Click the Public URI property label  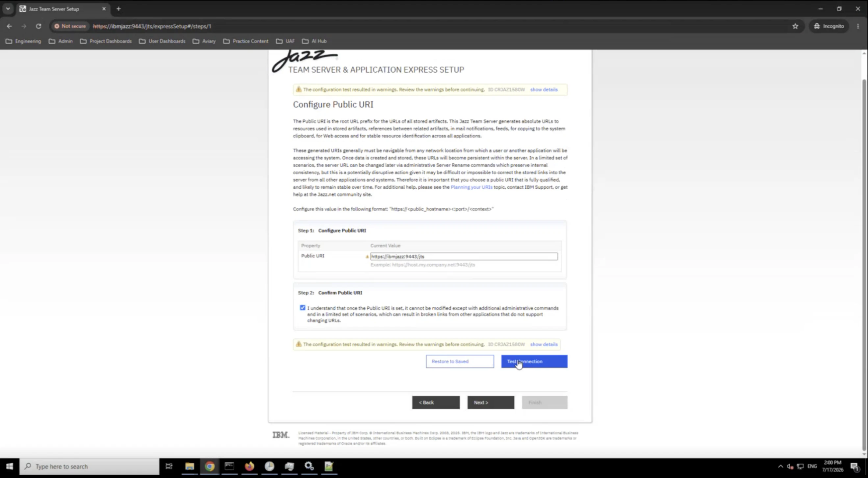[313, 256]
